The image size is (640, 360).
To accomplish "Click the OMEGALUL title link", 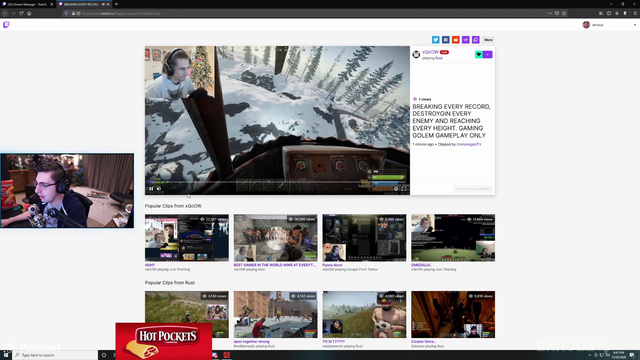I will [x=421, y=265].
